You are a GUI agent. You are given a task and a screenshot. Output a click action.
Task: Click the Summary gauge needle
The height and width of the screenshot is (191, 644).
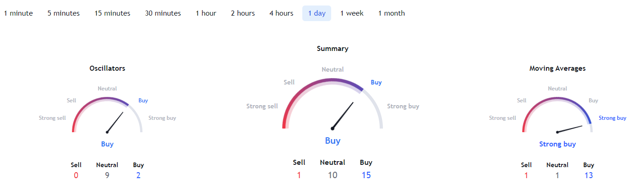tap(343, 115)
